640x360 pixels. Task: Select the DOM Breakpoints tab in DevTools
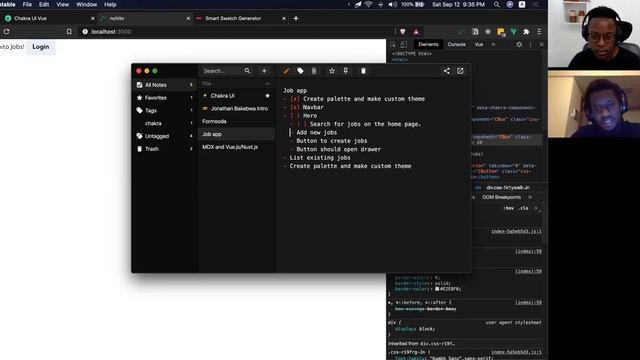pyautogui.click(x=502, y=197)
